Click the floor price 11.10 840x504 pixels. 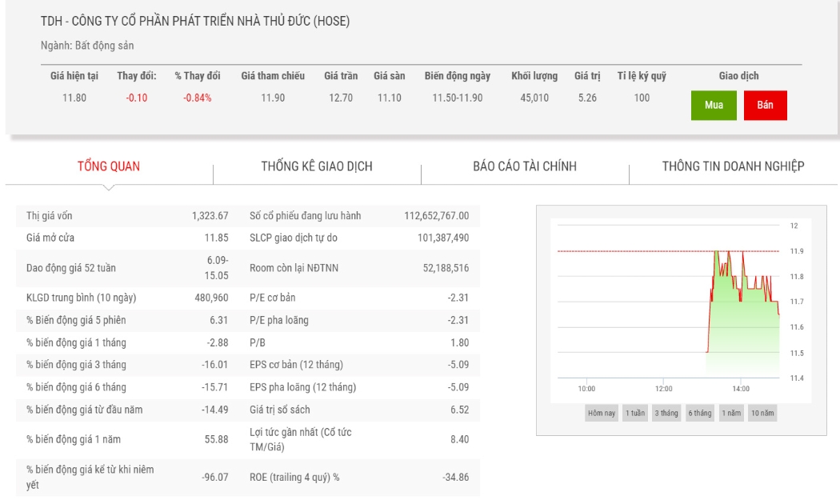click(x=389, y=98)
